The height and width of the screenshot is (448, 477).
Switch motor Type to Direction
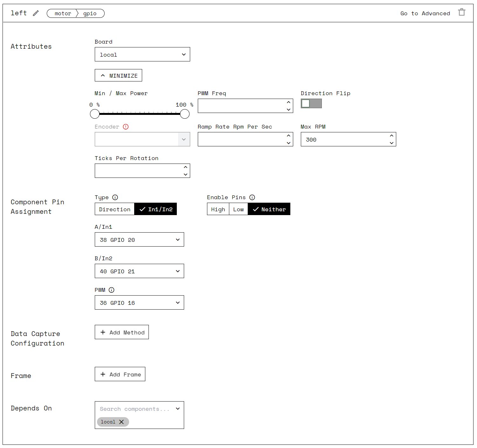coord(114,209)
